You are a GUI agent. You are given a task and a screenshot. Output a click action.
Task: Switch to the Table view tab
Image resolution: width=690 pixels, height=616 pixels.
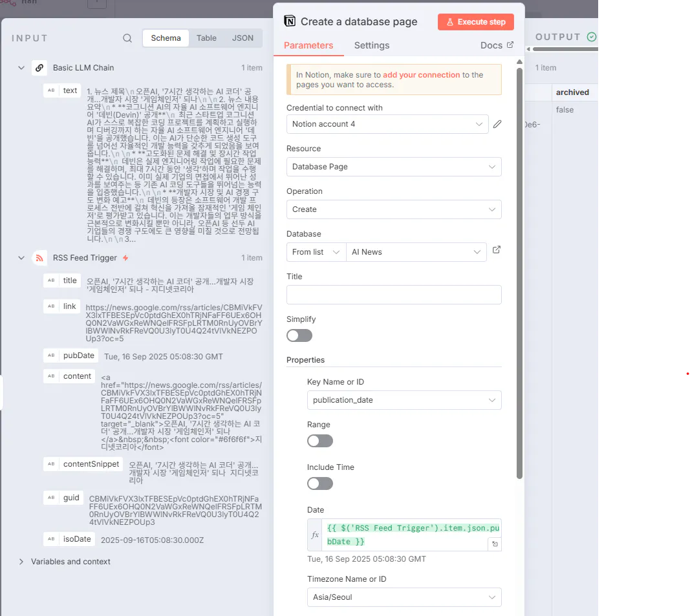tap(206, 38)
